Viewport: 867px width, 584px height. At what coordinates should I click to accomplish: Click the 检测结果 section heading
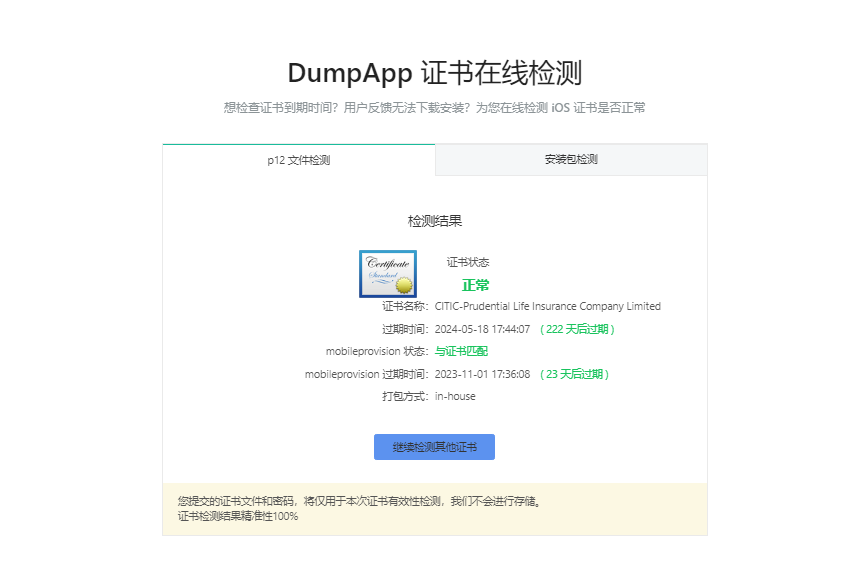[x=434, y=221]
